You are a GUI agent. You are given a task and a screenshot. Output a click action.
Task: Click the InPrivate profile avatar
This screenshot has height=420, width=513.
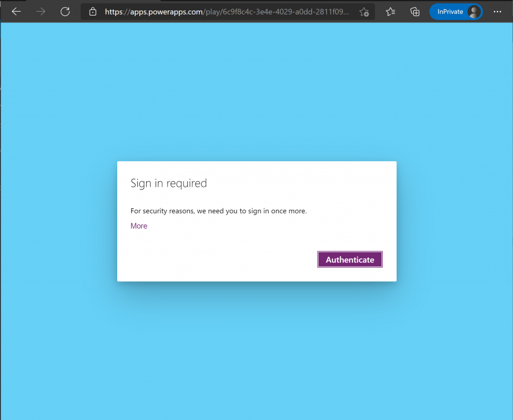[473, 11]
